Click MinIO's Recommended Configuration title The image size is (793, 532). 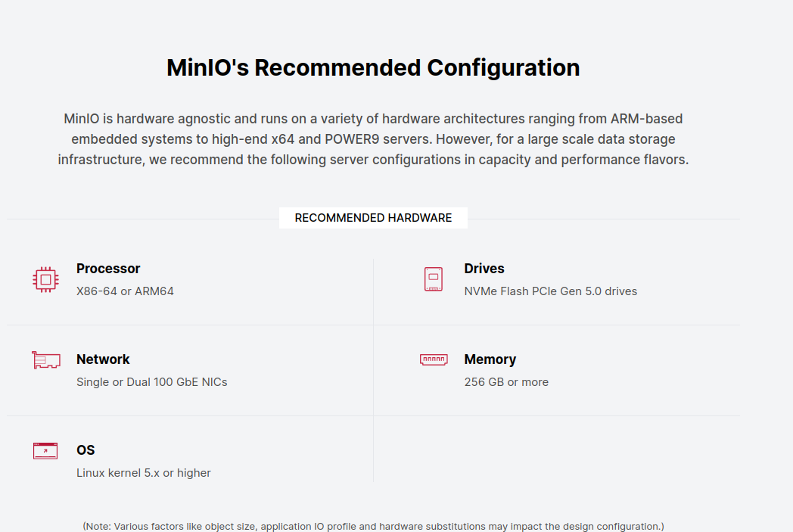[x=373, y=68]
